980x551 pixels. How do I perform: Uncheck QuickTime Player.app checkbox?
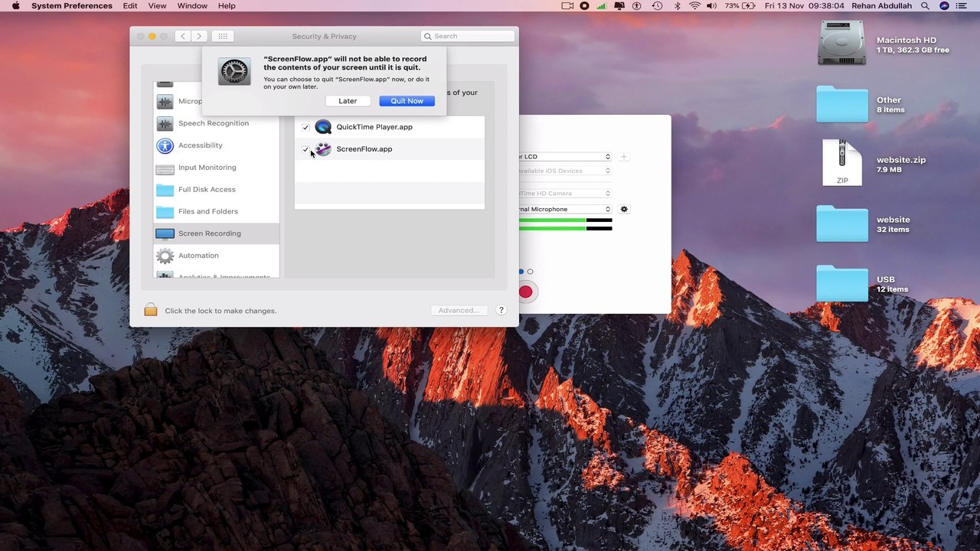[x=305, y=127]
